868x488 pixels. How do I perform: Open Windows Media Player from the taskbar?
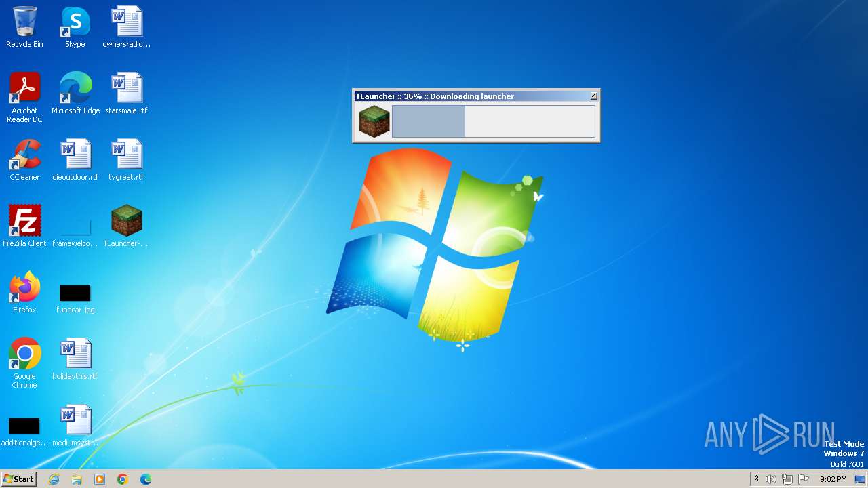(x=100, y=479)
